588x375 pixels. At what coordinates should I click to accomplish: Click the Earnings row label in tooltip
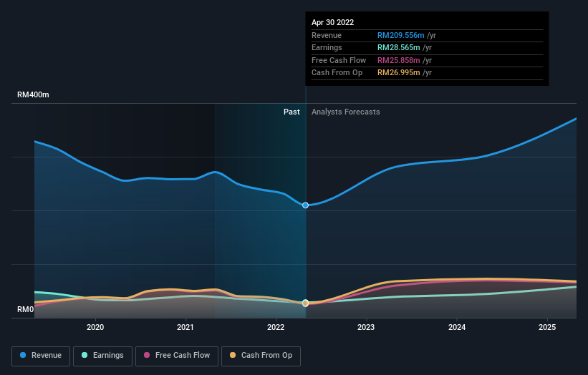point(327,47)
